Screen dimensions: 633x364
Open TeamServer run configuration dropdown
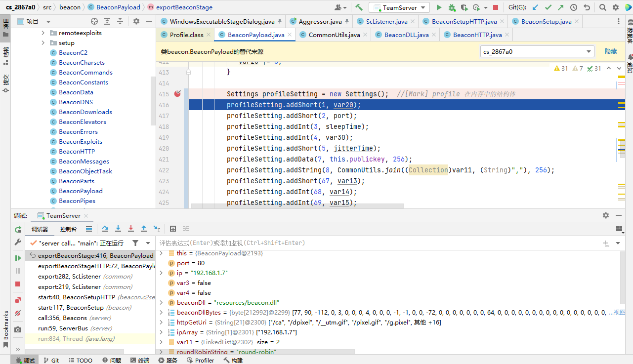pos(400,7)
